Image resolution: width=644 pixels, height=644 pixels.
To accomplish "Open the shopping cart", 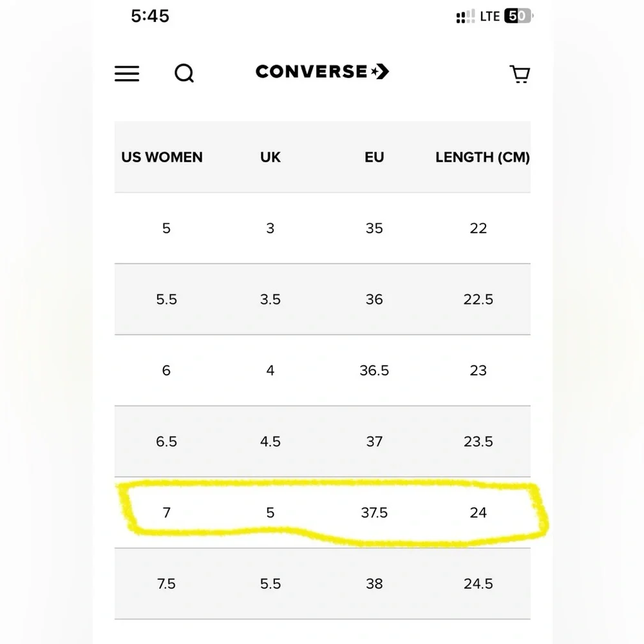I will click(520, 74).
